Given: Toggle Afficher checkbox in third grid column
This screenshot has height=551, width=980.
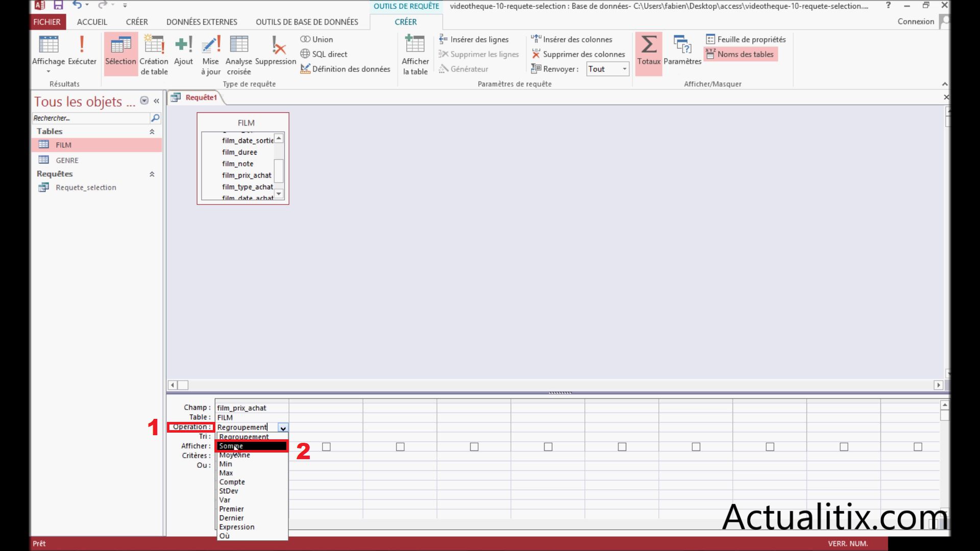Looking at the screenshot, I should coord(400,447).
